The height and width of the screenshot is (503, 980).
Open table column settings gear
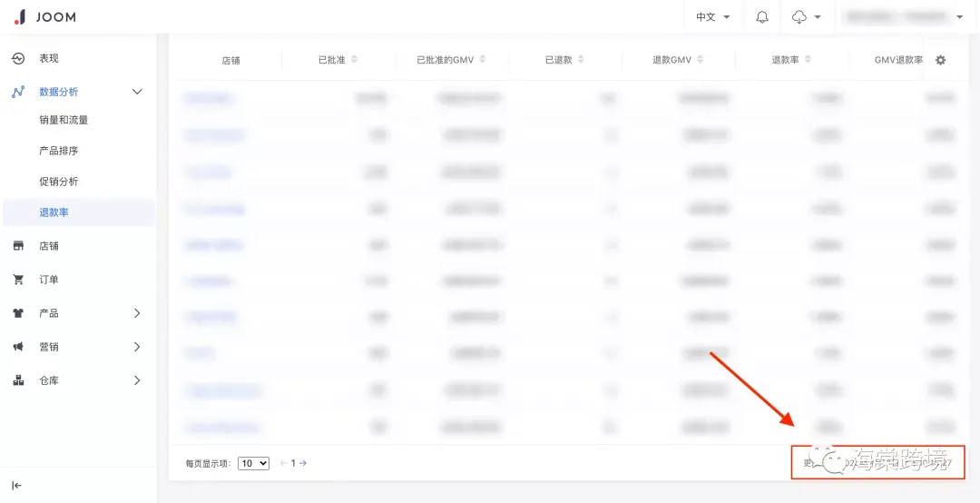pyautogui.click(x=941, y=60)
